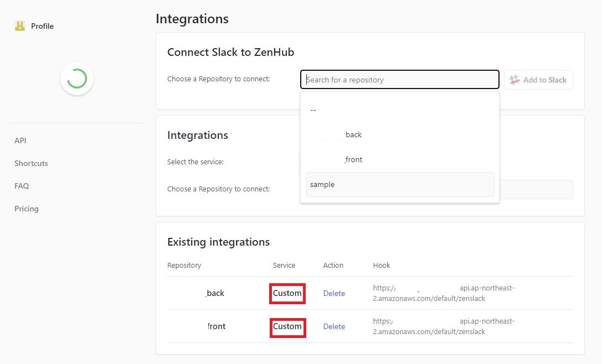The image size is (602, 364).
Task: Click the Repository column header
Action: (184, 266)
